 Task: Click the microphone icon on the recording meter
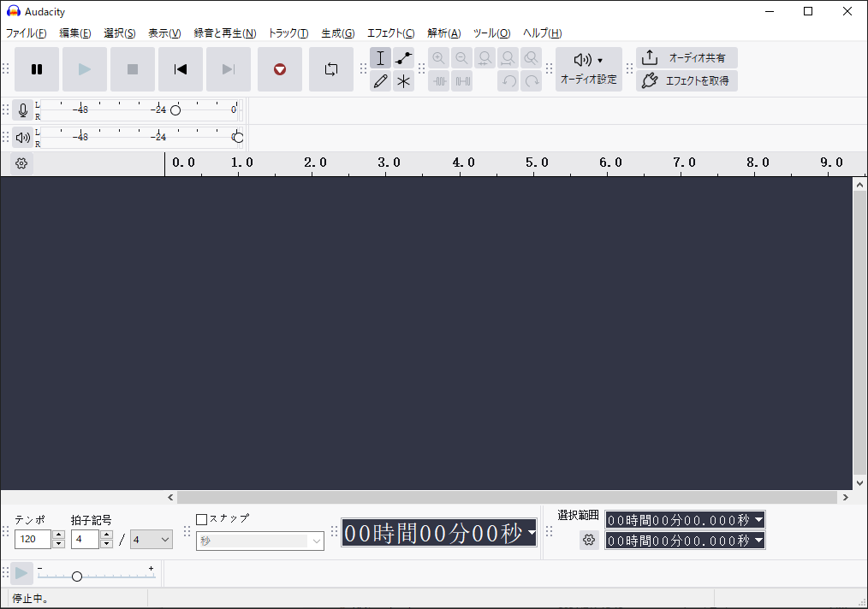[x=22, y=109]
